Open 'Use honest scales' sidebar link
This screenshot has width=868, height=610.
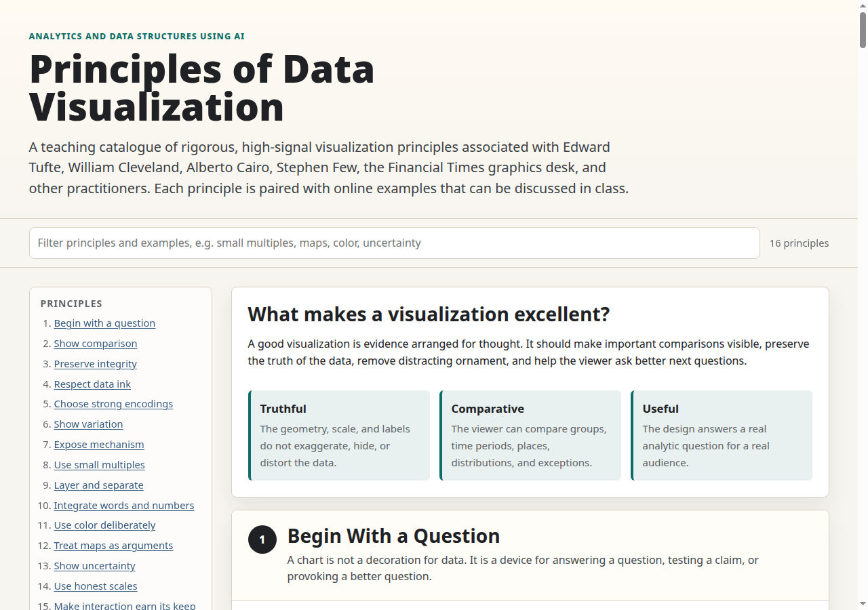click(96, 586)
